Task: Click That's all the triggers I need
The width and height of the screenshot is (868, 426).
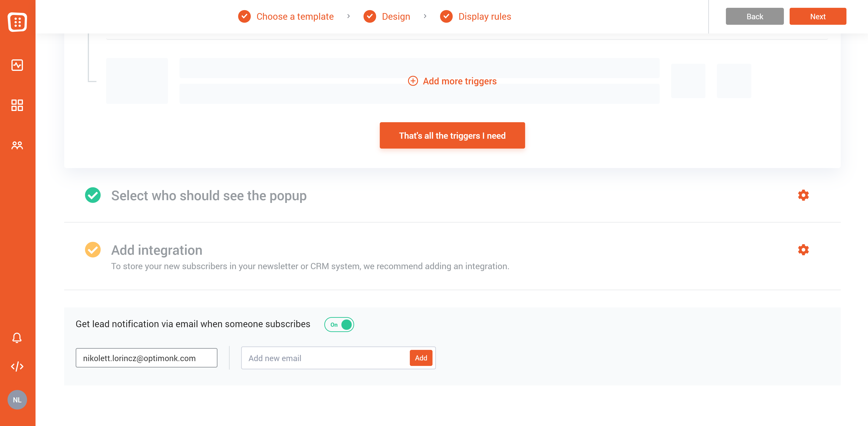Action: point(452,136)
